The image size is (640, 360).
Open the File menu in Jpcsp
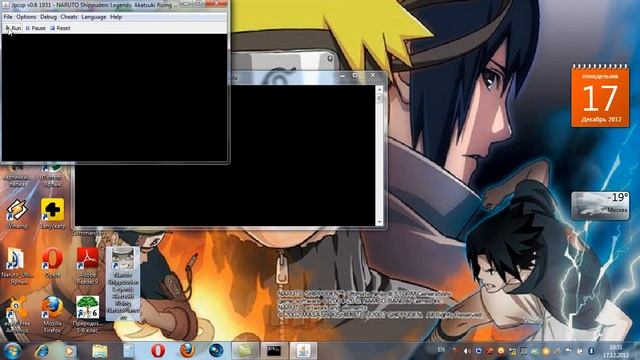(8, 17)
